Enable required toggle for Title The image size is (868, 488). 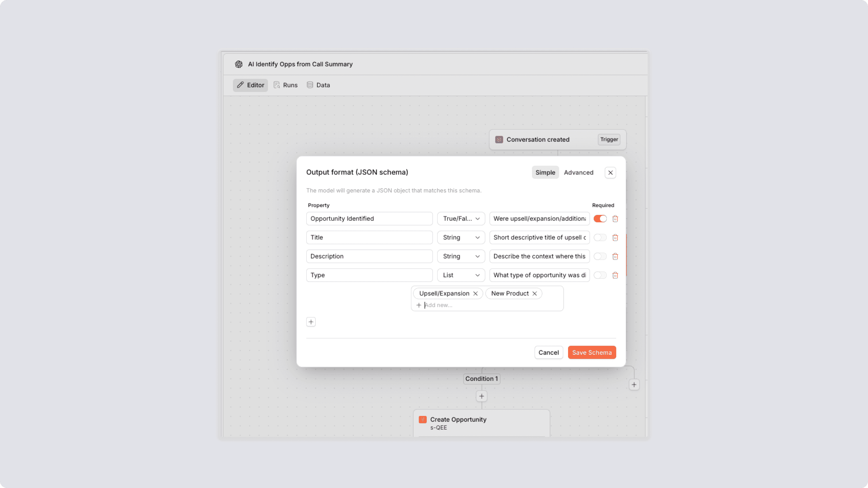[x=600, y=238]
